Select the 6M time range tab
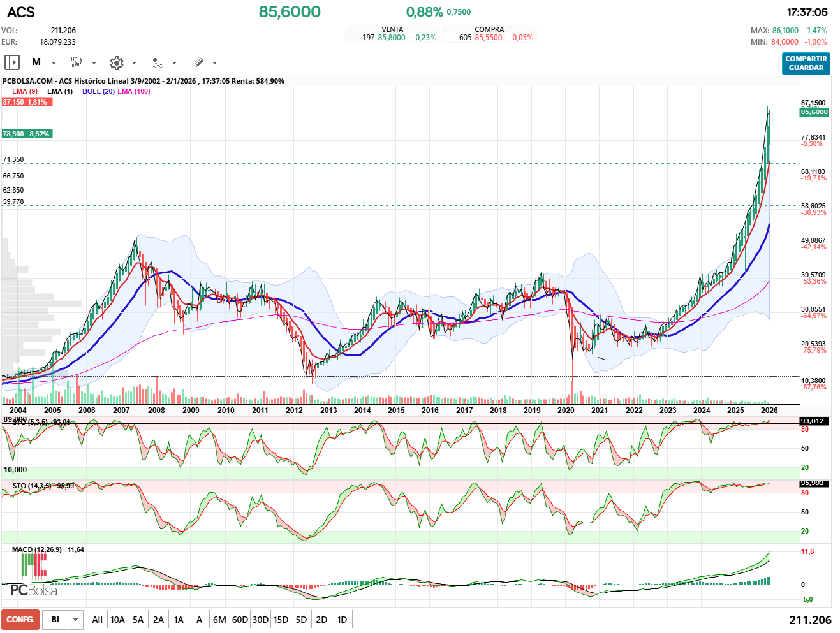Screen dimensions: 840x633 [219, 620]
